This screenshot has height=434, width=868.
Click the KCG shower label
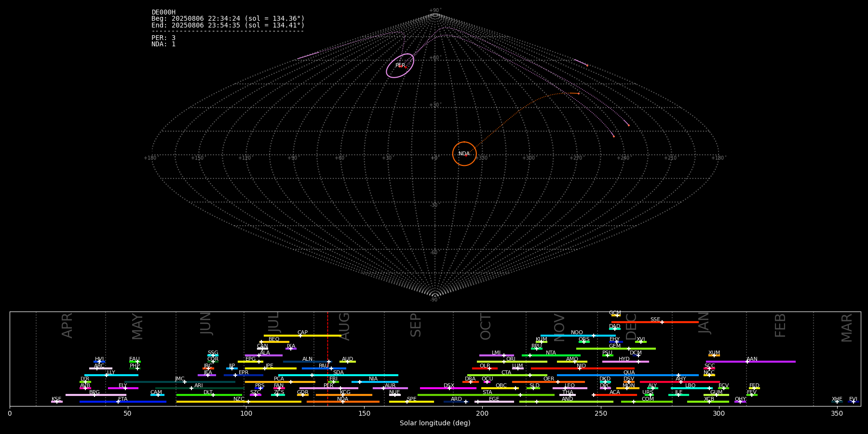pyautogui.click(x=345, y=393)
